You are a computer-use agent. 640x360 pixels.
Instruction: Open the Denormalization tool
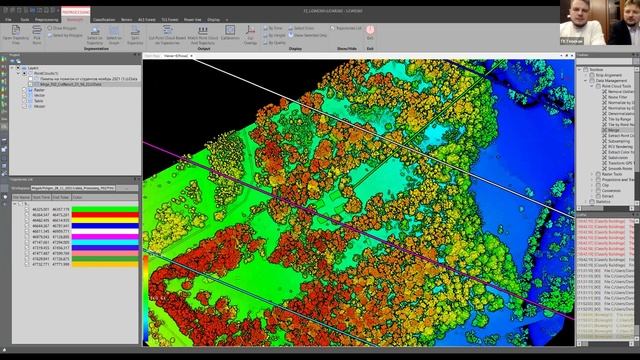pos(618,113)
